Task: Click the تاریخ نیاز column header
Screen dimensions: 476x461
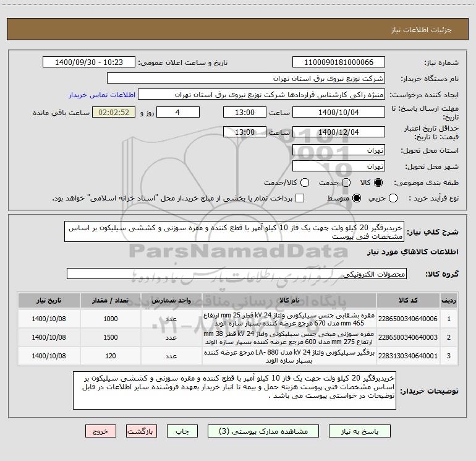Action: (49, 300)
